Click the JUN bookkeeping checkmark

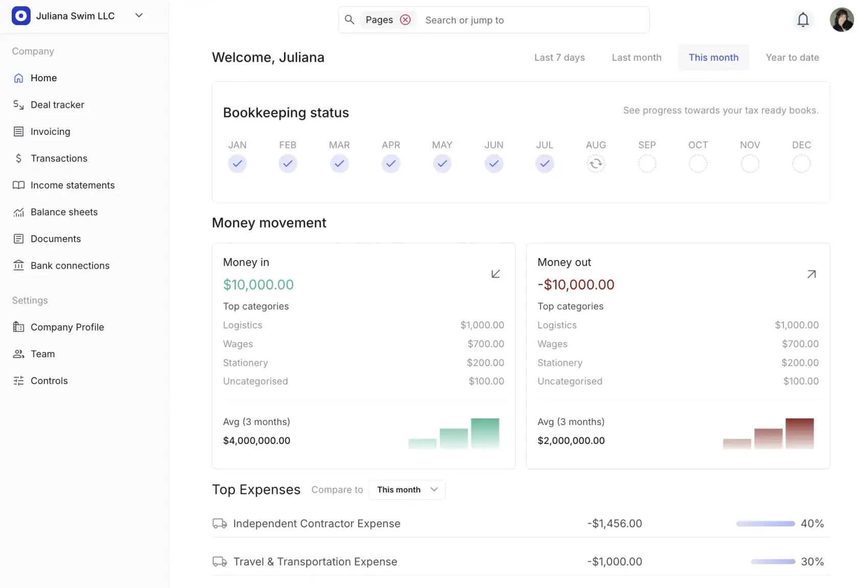[x=494, y=163]
